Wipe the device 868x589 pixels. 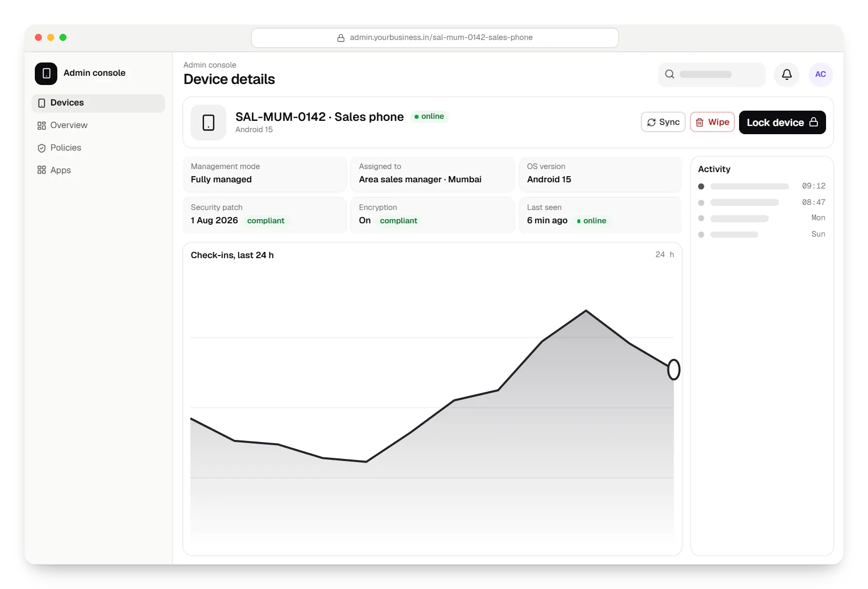coord(712,122)
